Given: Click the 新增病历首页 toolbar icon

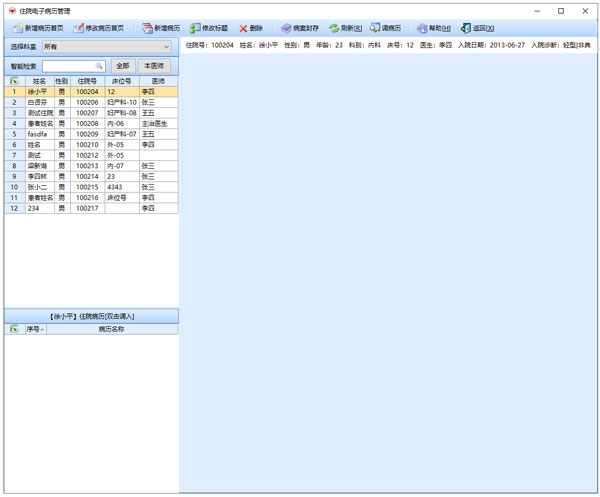Looking at the screenshot, I should pos(17,28).
